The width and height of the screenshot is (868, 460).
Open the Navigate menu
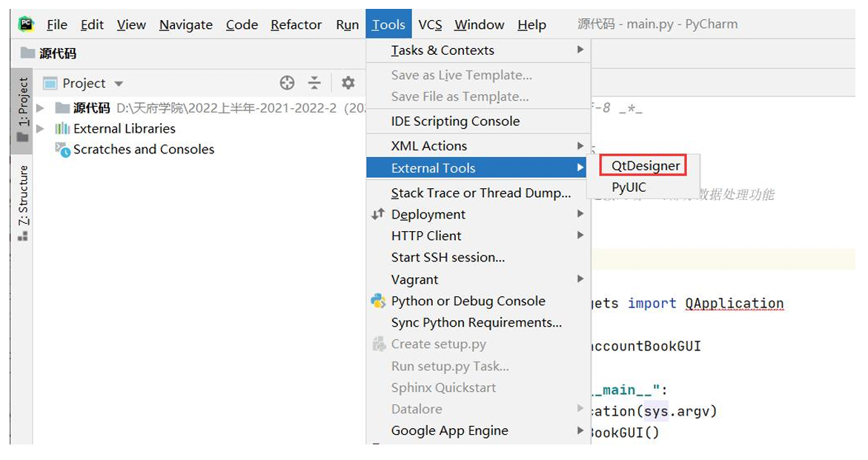click(x=186, y=25)
